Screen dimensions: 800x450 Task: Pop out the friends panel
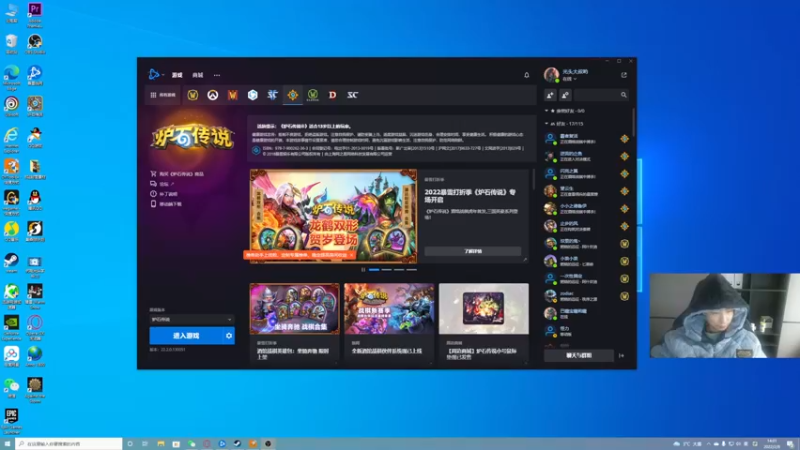tap(623, 75)
